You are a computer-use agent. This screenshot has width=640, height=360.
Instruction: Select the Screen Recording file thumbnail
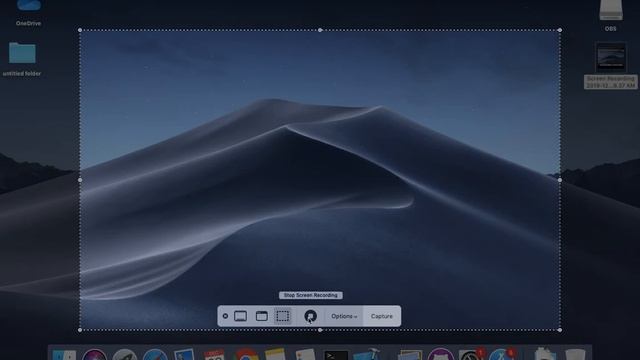pyautogui.click(x=611, y=58)
